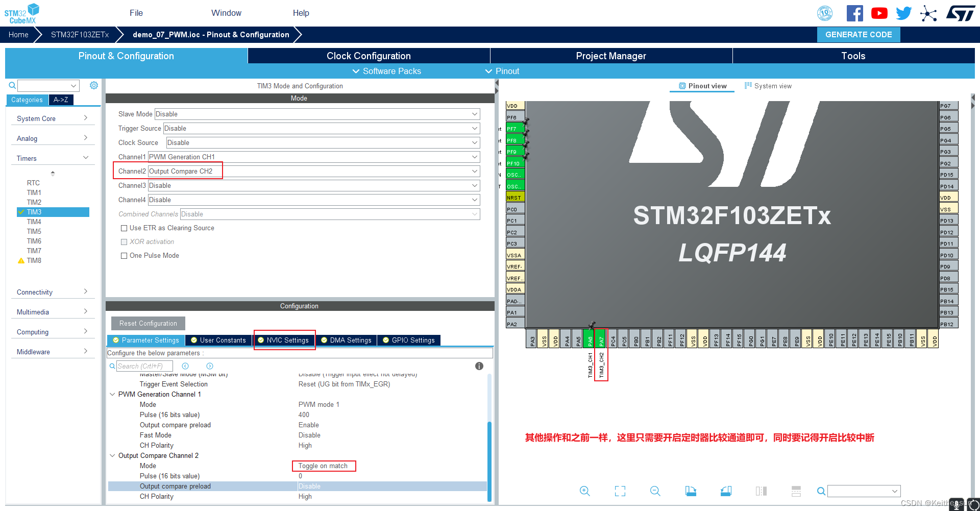This screenshot has width=980, height=511.
Task: Open the DMA Settings tab
Action: (346, 340)
